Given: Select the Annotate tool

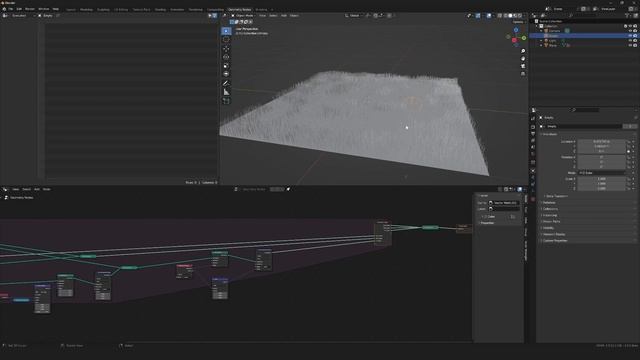Looking at the screenshot, I should click(x=226, y=83).
